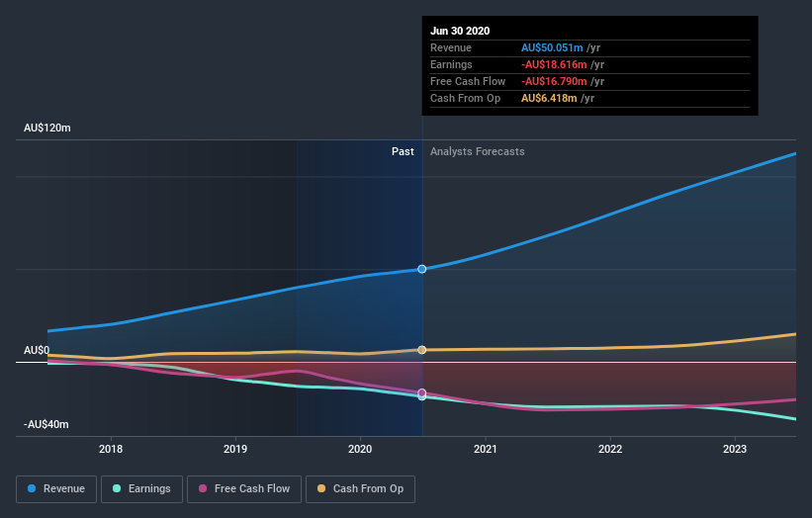Select the 2020 x-axis label
This screenshot has width=812, height=518.
[360, 449]
